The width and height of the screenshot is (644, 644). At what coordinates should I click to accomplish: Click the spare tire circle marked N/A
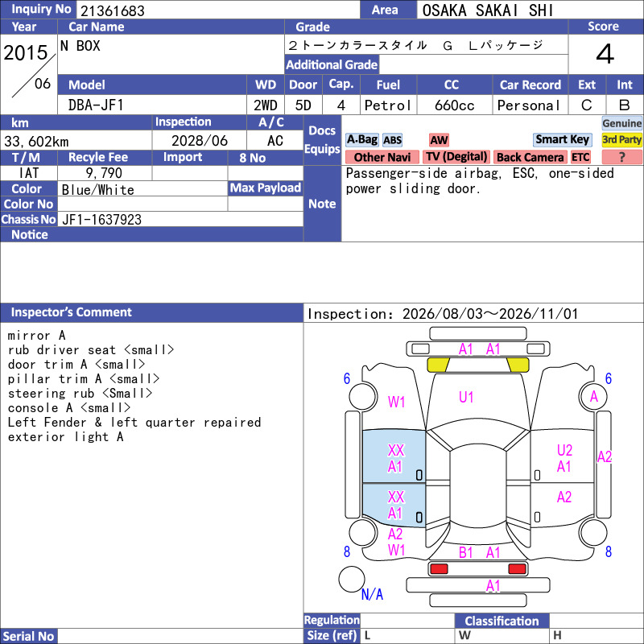pyautogui.click(x=352, y=579)
